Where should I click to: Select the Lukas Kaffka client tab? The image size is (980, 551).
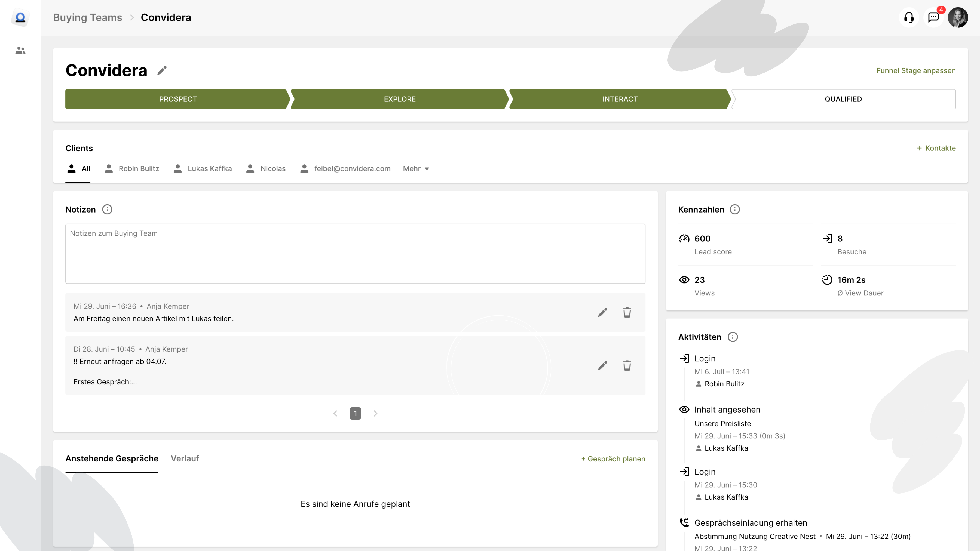pos(203,168)
